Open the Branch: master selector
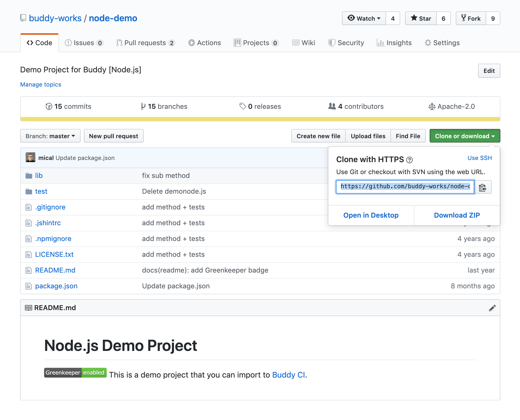The image size is (520, 420). pyautogui.click(x=50, y=136)
